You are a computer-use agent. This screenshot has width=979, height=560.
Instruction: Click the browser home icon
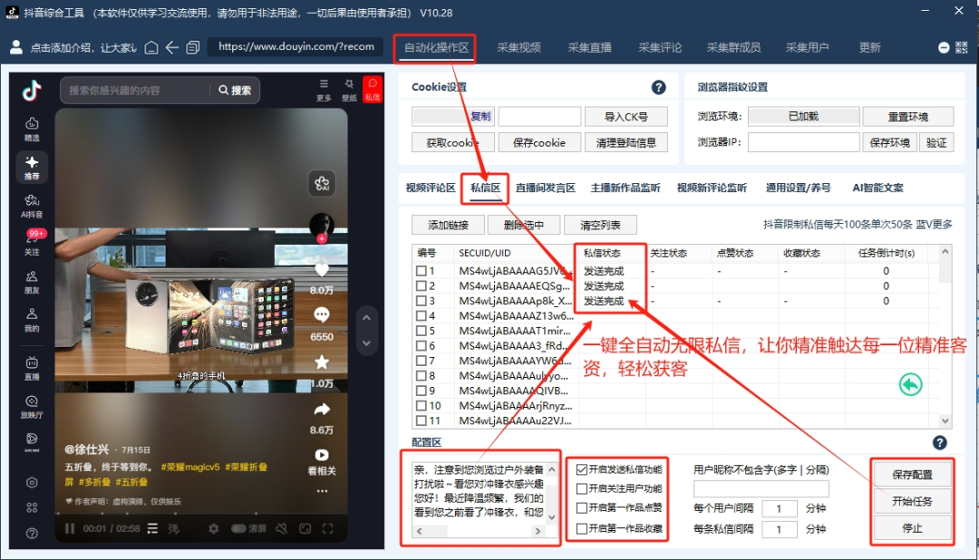point(151,47)
